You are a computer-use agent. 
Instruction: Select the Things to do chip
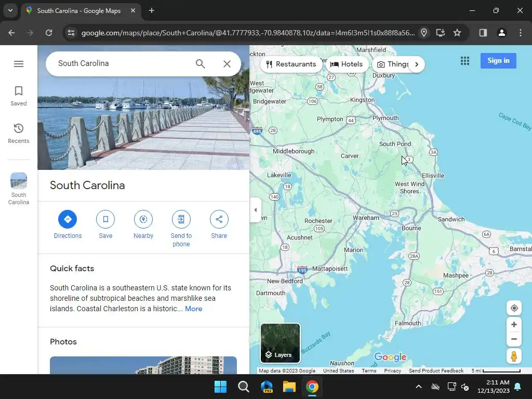(x=392, y=64)
